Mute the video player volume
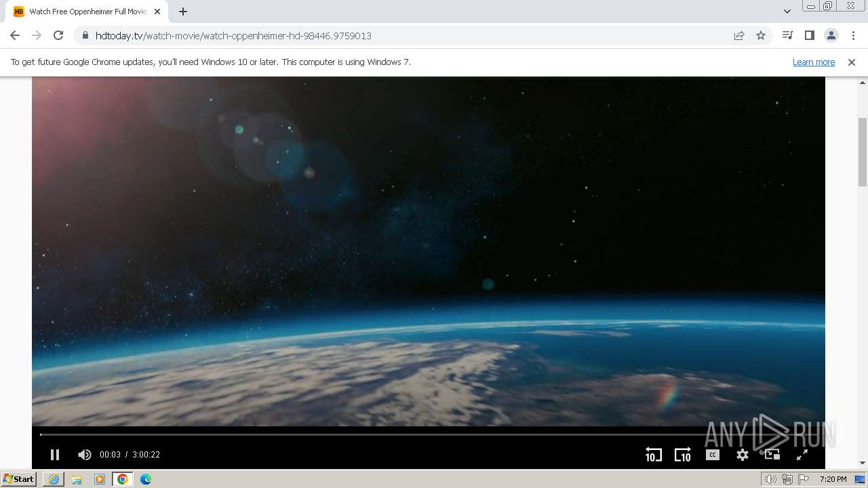The image size is (868, 488). click(85, 455)
